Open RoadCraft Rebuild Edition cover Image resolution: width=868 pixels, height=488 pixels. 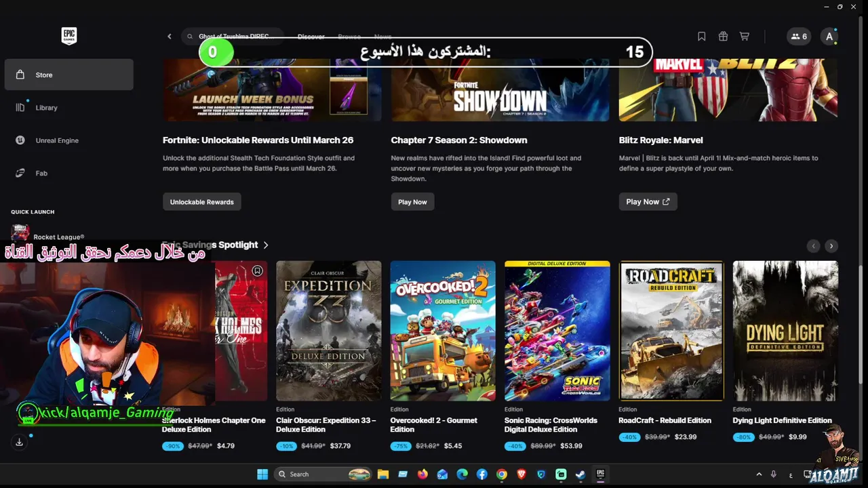671,331
